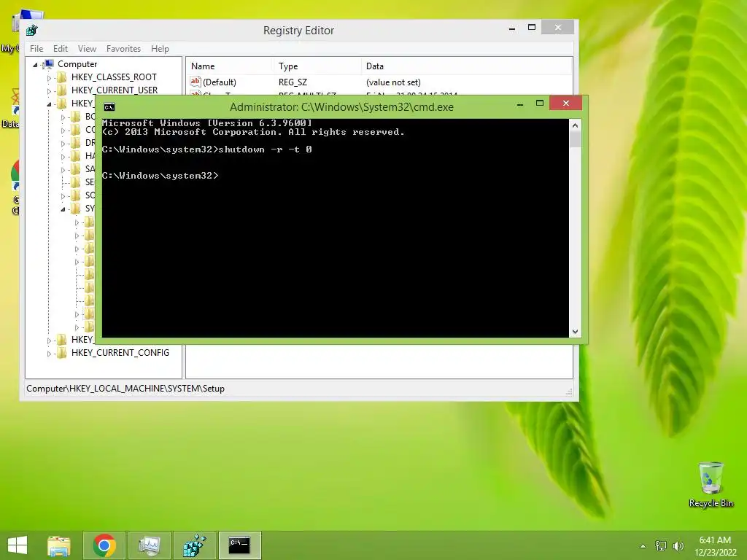Select HKEY_CURRENT_USER in the tree

[x=115, y=90]
